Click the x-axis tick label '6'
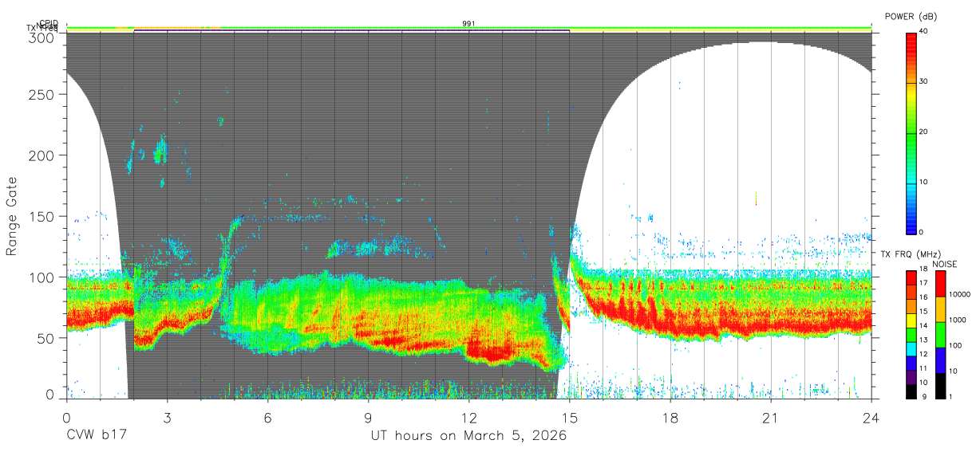The image size is (980, 452). coord(267,417)
